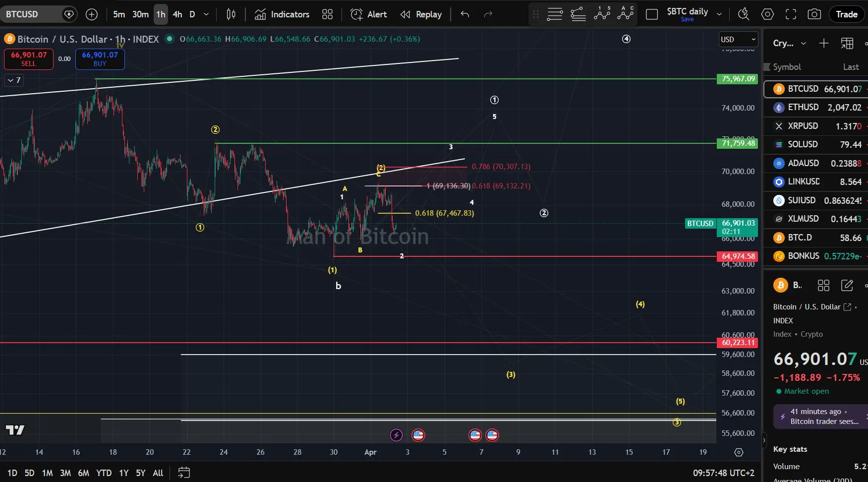
Task: Select the first horizontal lines drawing tool icon
Action: pyautogui.click(x=554, y=14)
